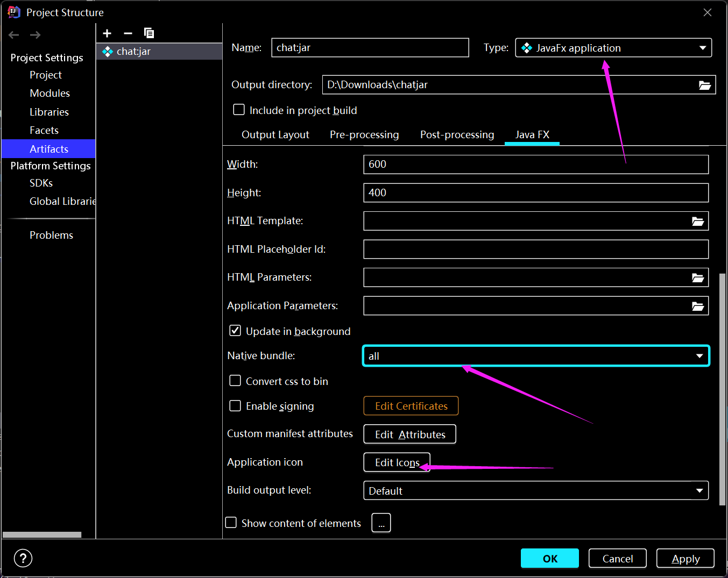Click the IntelliJ IDEA logo in title bar

(14, 12)
